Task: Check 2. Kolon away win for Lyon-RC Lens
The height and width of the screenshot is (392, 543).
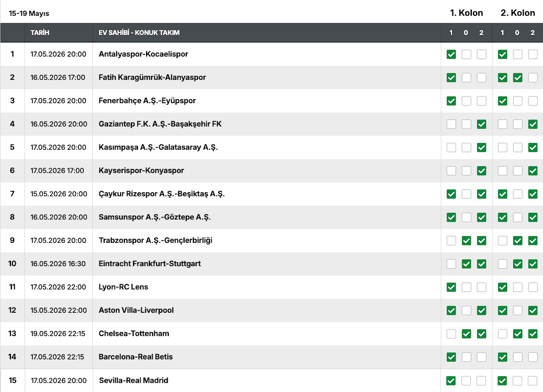Action: pos(533,287)
